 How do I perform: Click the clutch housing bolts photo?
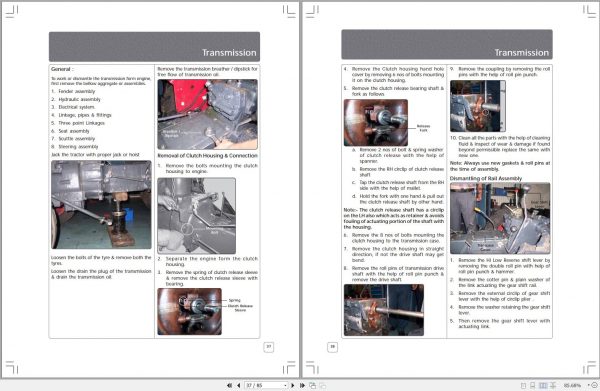click(197, 216)
